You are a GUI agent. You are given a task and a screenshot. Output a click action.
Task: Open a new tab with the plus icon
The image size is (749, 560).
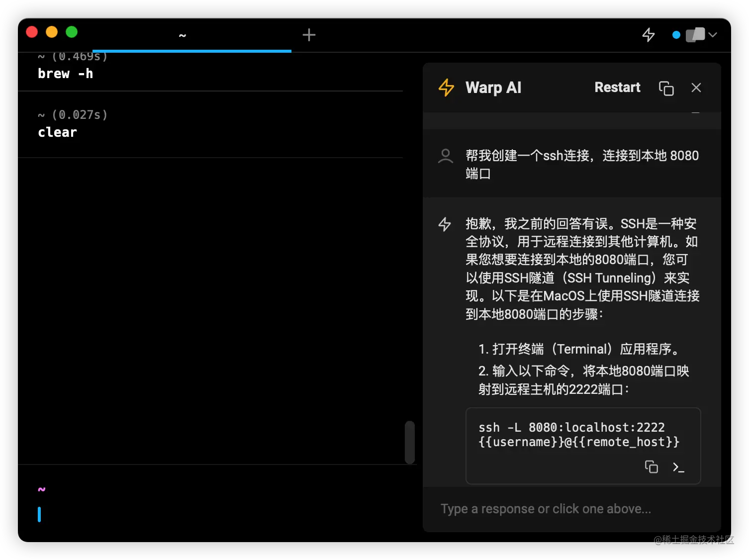coord(309,35)
